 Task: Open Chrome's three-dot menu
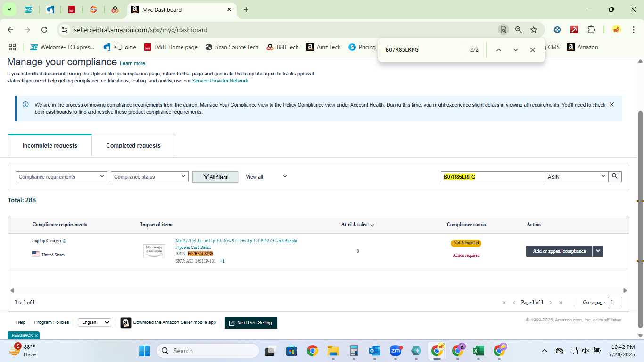click(x=633, y=30)
